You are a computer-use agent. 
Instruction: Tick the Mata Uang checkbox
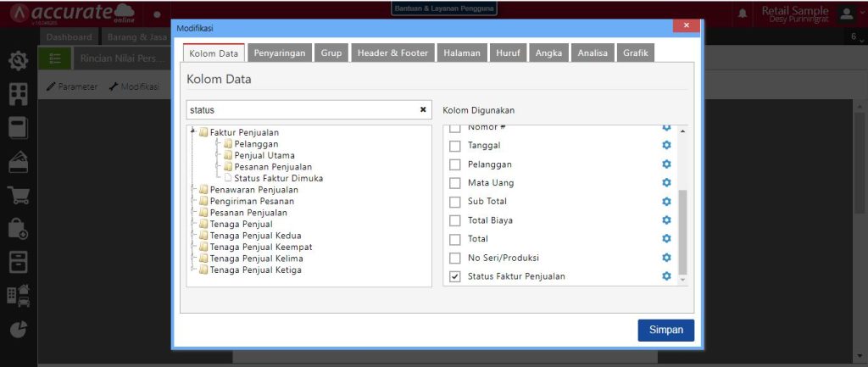(x=455, y=183)
